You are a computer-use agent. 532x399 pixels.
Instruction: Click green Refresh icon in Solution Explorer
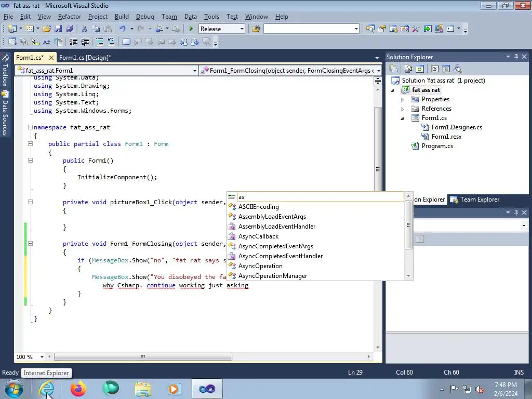[420, 69]
